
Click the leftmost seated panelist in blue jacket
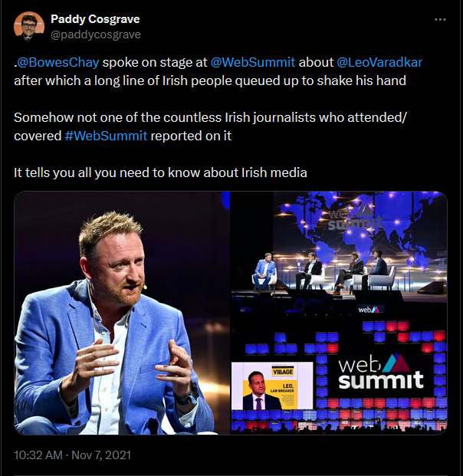pyautogui.click(x=264, y=271)
